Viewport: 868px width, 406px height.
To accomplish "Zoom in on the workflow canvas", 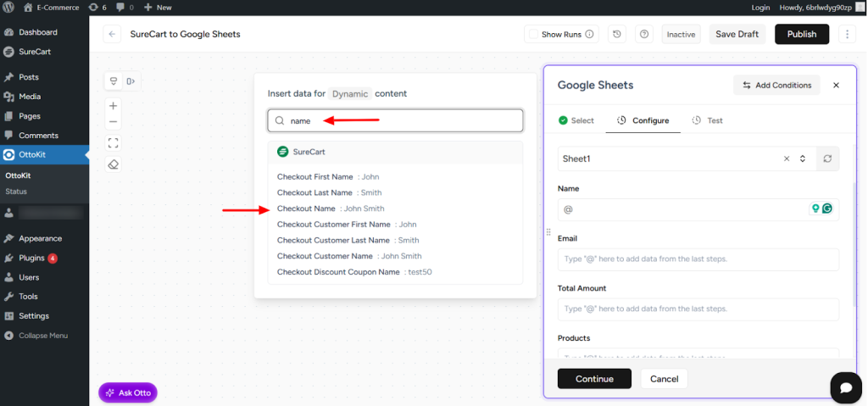I will (x=114, y=106).
